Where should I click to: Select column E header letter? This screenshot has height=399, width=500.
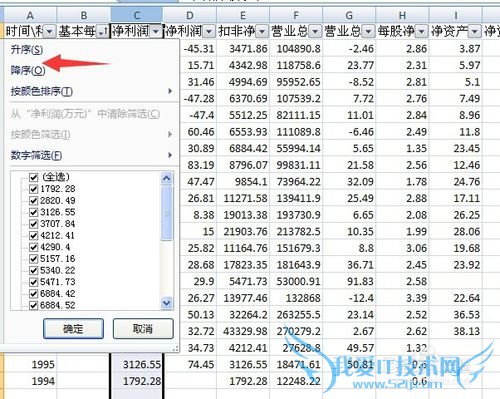[x=243, y=15]
